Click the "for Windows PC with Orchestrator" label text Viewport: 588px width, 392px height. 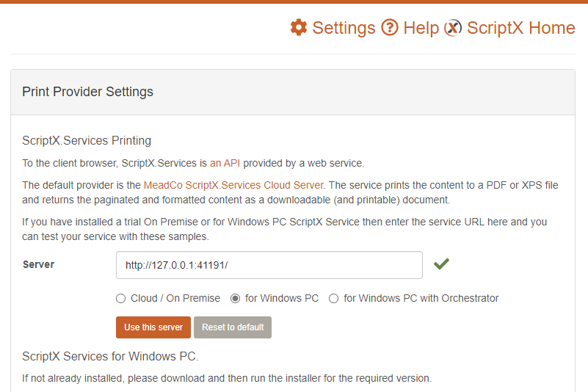point(421,298)
